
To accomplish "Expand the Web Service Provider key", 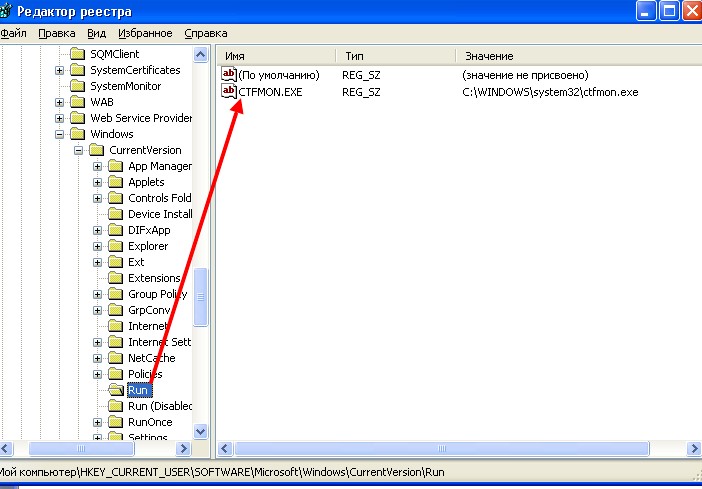I will [x=59, y=119].
